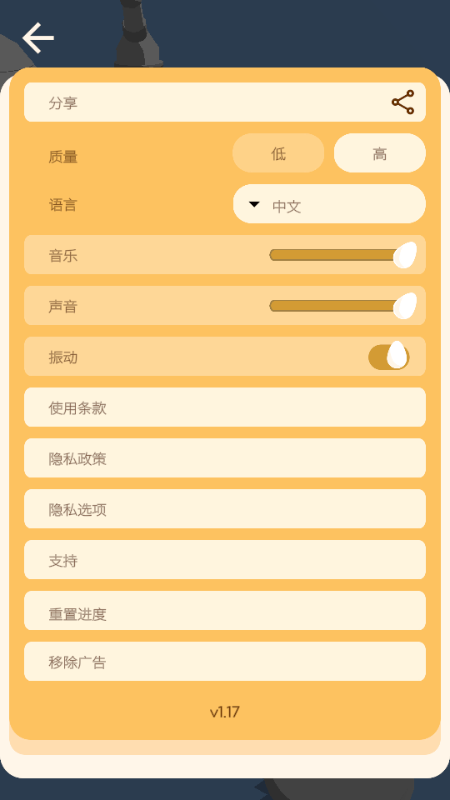Click the egg-shaped music slider knob
Screen dimensions: 450x800
click(x=405, y=255)
